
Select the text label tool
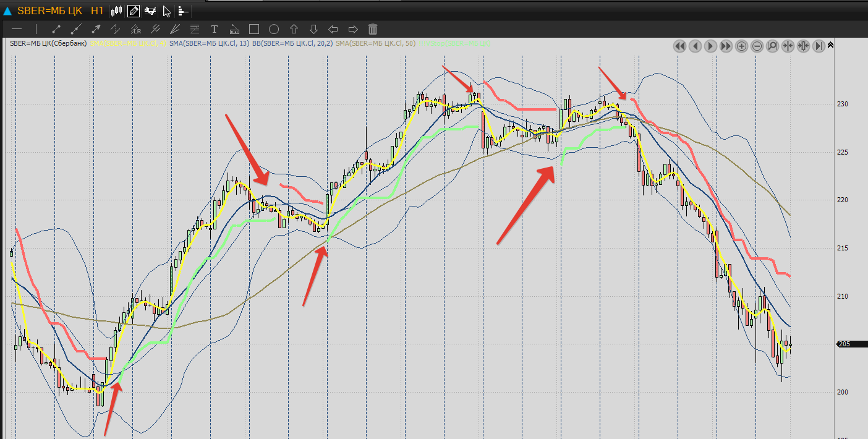[215, 29]
